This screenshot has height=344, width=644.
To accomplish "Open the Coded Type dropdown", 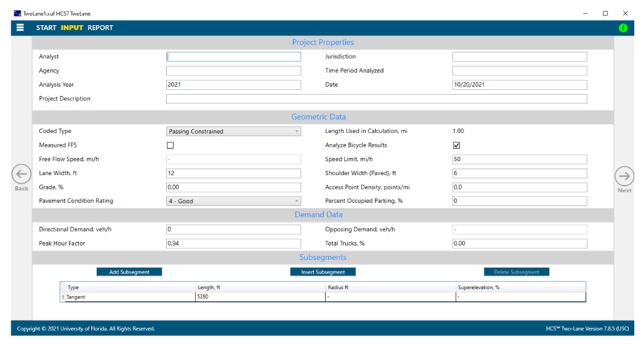I will click(233, 131).
